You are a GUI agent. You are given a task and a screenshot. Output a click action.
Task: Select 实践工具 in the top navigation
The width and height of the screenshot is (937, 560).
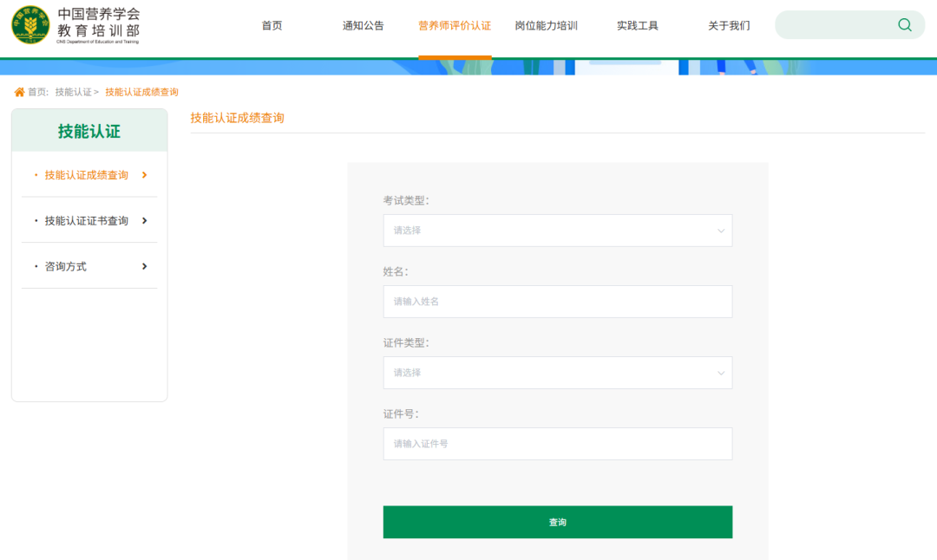636,25
